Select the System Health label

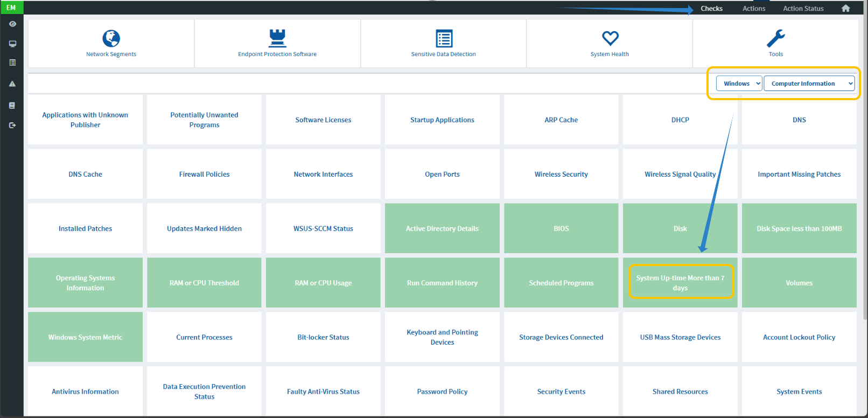coord(610,54)
